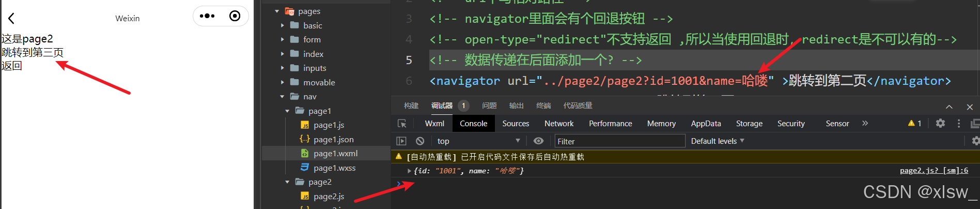Open the page2.js? [sm]:6 source link
This screenshot has width=980, height=209.
(x=934, y=170)
